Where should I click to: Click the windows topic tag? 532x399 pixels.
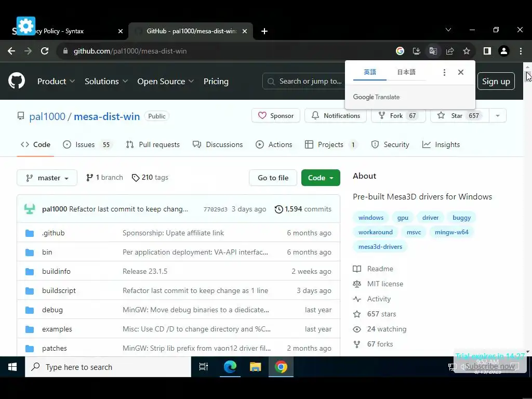371,218
